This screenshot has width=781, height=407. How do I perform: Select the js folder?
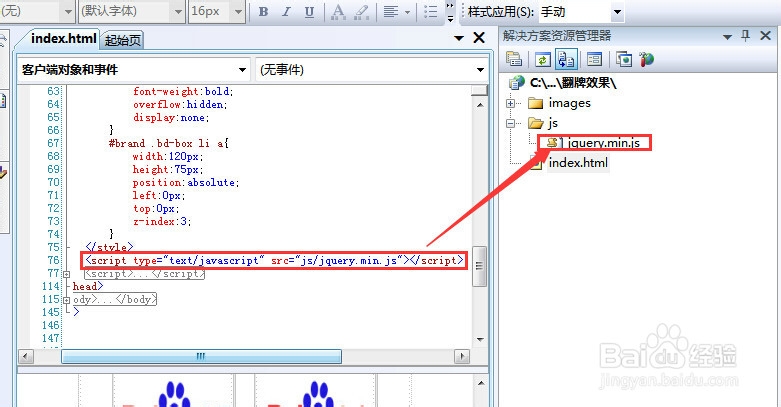pos(553,123)
